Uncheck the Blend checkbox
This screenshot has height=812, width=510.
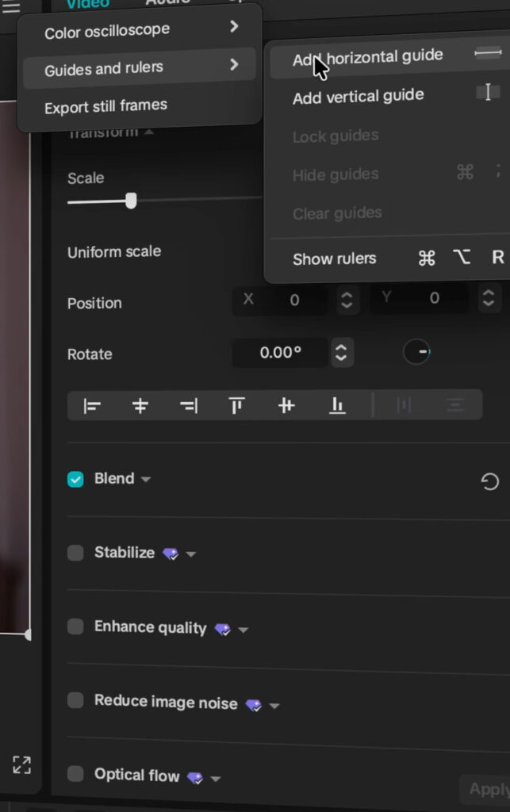(x=75, y=480)
